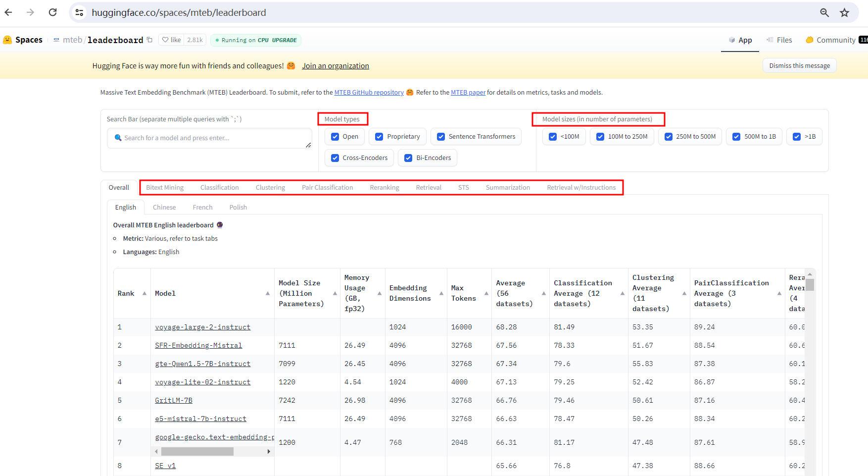Screen dimensions: 868x476
Task: Click the browser back arrow
Action: (8, 12)
